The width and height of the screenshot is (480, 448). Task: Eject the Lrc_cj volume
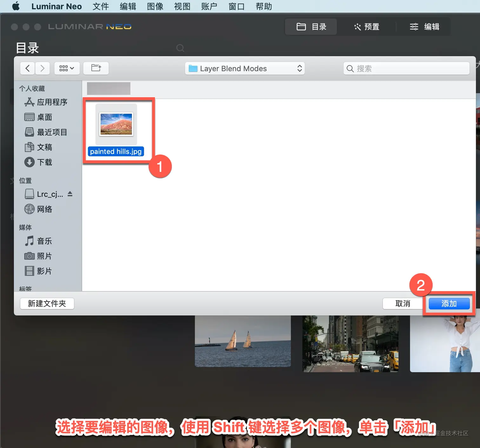[70, 194]
